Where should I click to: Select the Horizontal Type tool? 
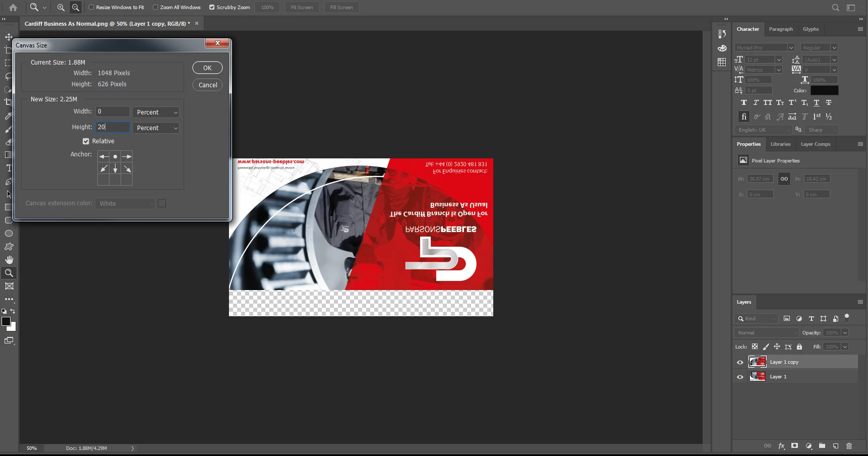point(9,168)
